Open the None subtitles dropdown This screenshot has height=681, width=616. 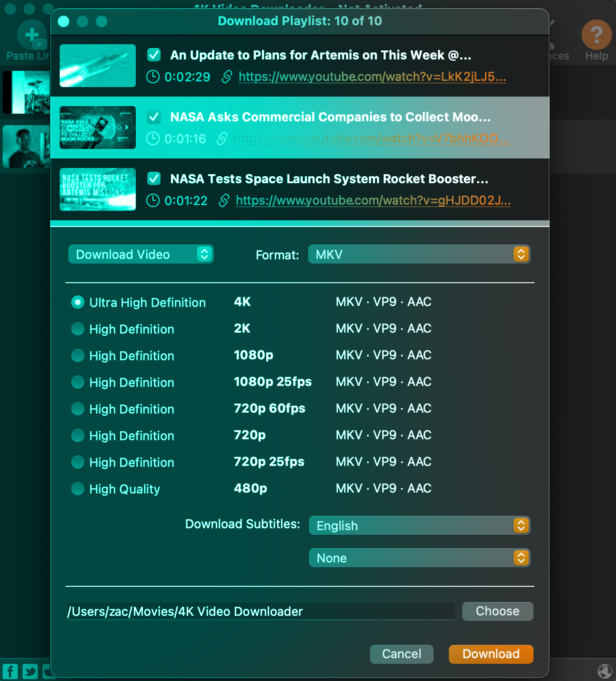click(x=419, y=558)
